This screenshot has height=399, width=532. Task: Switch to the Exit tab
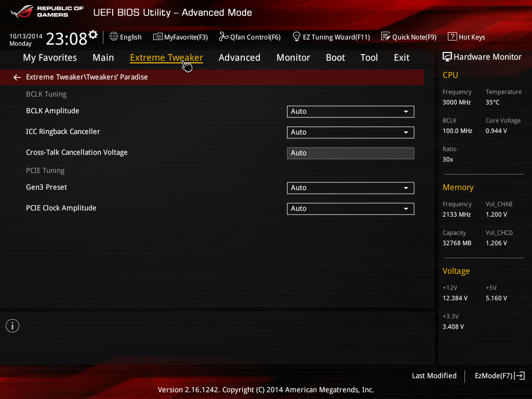402,58
